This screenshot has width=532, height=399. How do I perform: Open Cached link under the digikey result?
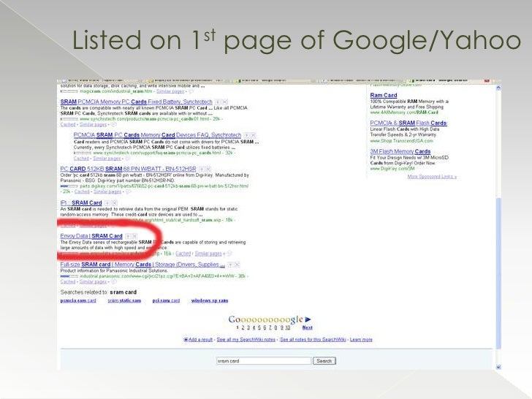[82, 191]
